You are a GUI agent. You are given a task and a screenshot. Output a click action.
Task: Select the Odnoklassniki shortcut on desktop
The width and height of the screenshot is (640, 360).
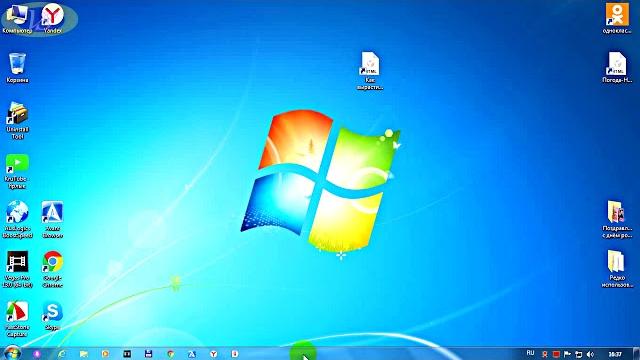[617, 18]
